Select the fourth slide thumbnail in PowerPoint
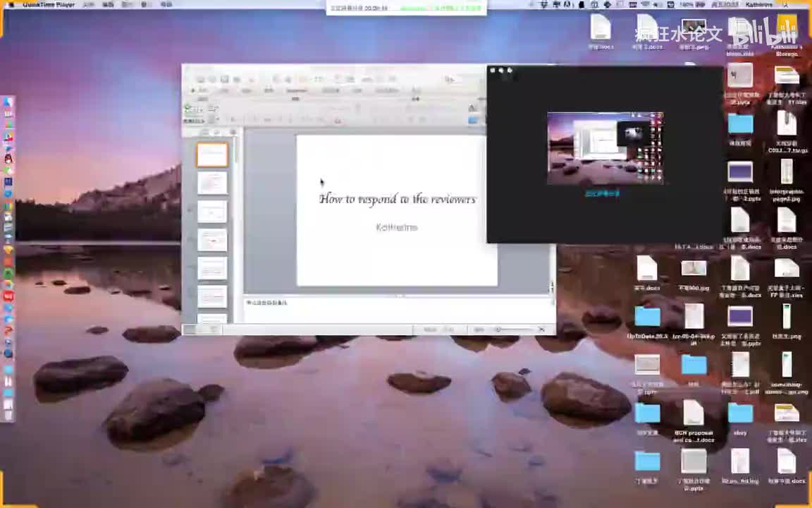 click(x=212, y=240)
